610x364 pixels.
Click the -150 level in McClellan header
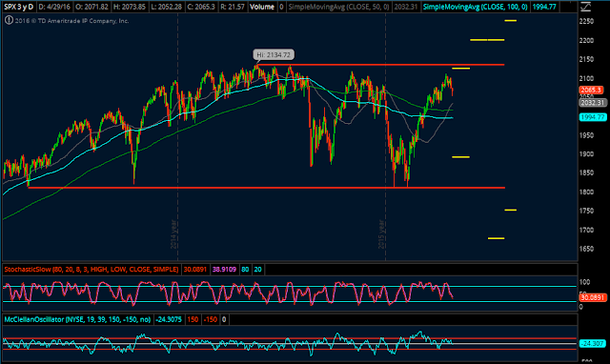click(x=211, y=319)
